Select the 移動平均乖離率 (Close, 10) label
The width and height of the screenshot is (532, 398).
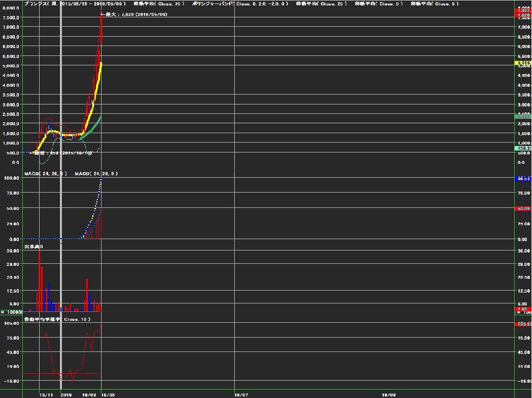[57, 320]
